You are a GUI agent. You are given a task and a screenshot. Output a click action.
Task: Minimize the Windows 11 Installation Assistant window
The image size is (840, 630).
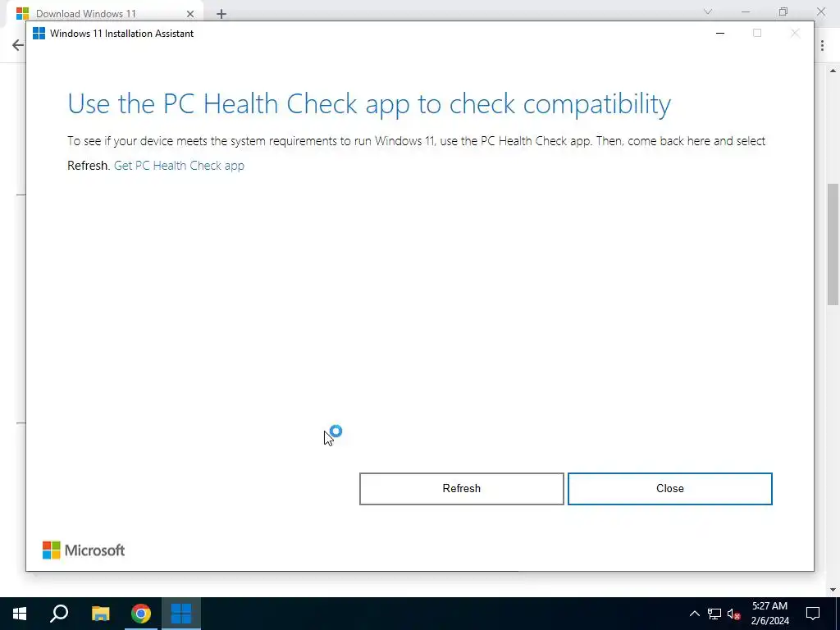click(720, 33)
